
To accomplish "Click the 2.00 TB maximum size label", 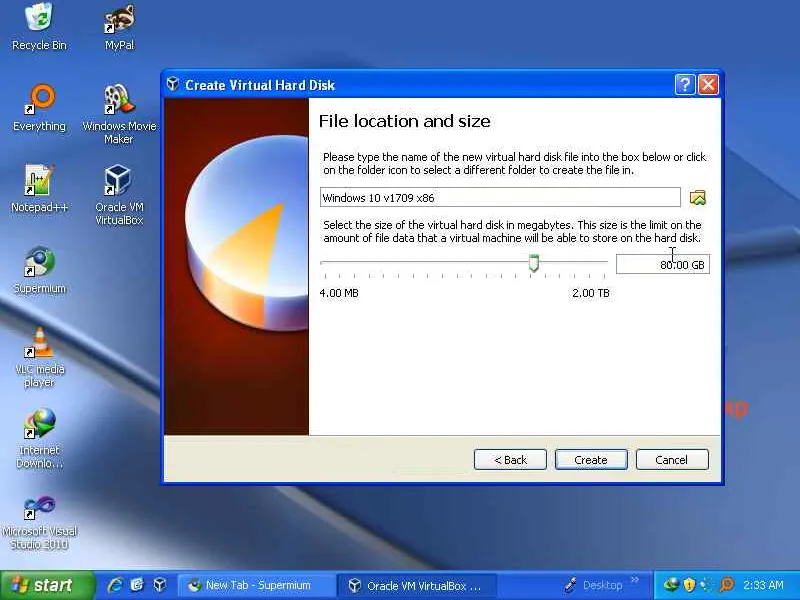I will (x=590, y=293).
